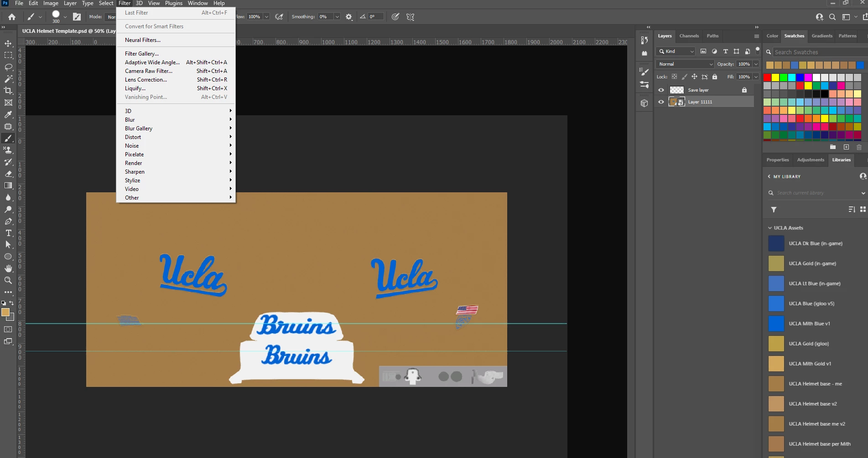868x458 pixels.
Task: Pick the red swatch in Swatches panel
Action: click(x=767, y=77)
